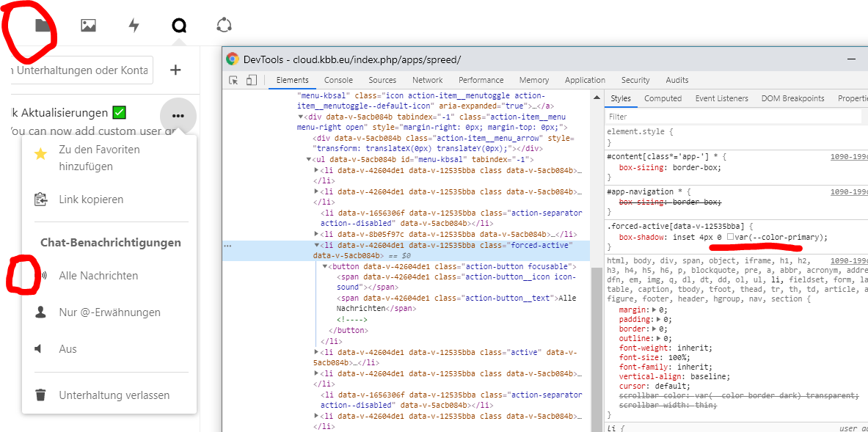Click the person icon for Nur @-Erwähnungen
This screenshot has height=432, width=868.
coord(40,312)
